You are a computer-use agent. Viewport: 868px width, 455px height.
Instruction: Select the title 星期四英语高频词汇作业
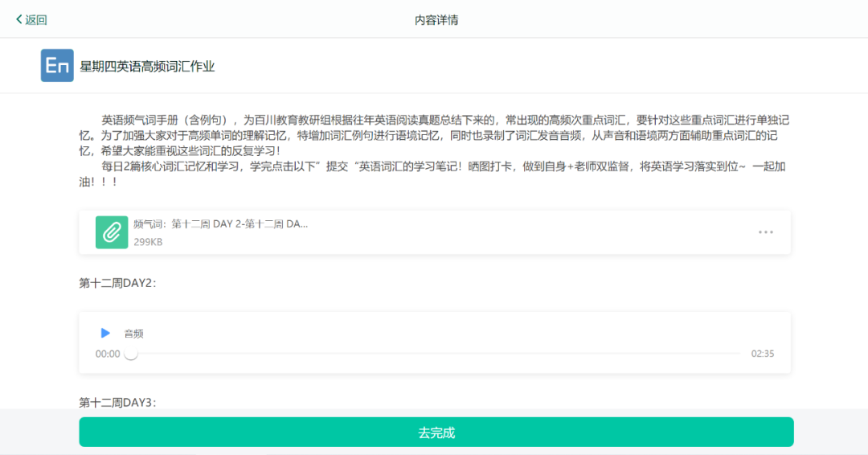point(147,67)
